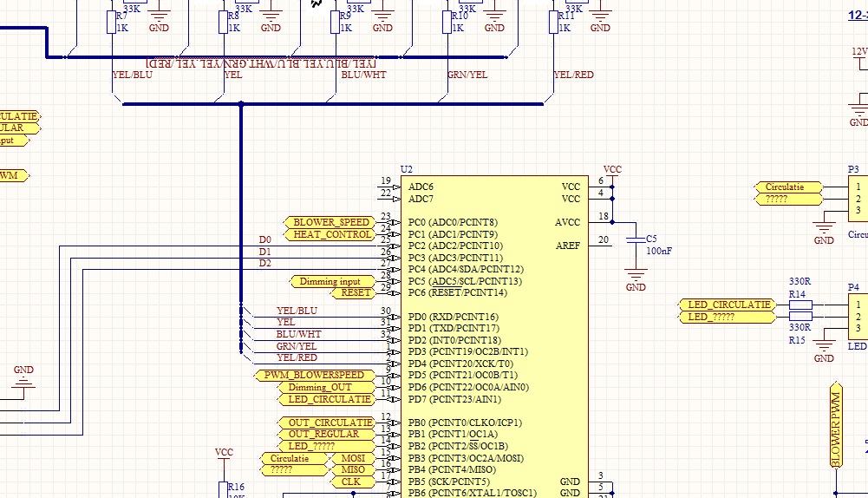Select the GND symbol beside the three left-edge wires
The height and width of the screenshot is (498, 868).
(x=23, y=377)
